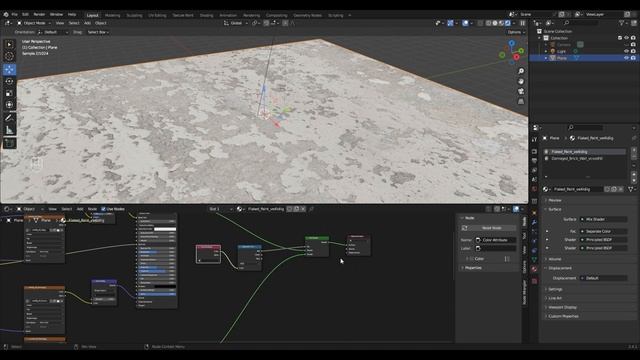The image size is (640, 360).
Task: Click the viewport pan hand icon
Action: [521, 81]
